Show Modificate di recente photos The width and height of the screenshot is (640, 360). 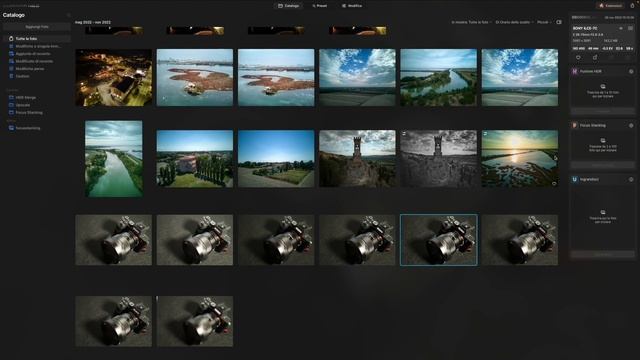pyautogui.click(x=31, y=61)
